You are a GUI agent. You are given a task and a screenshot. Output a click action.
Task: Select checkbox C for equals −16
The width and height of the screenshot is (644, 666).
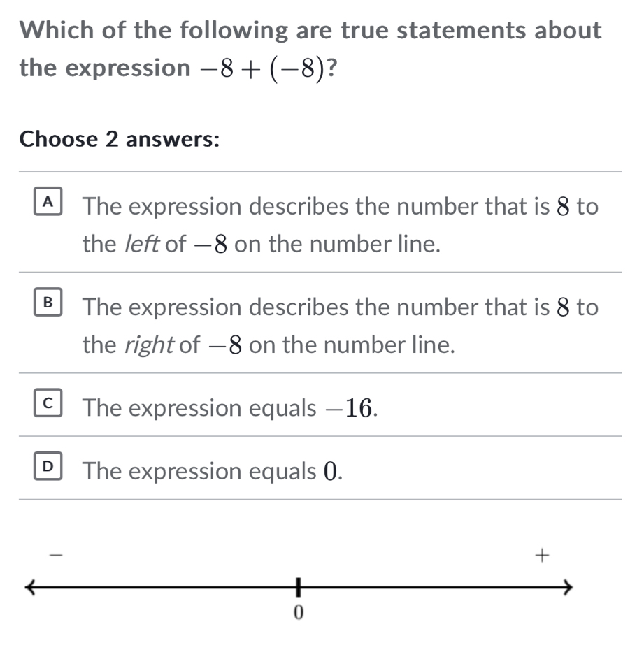48,405
